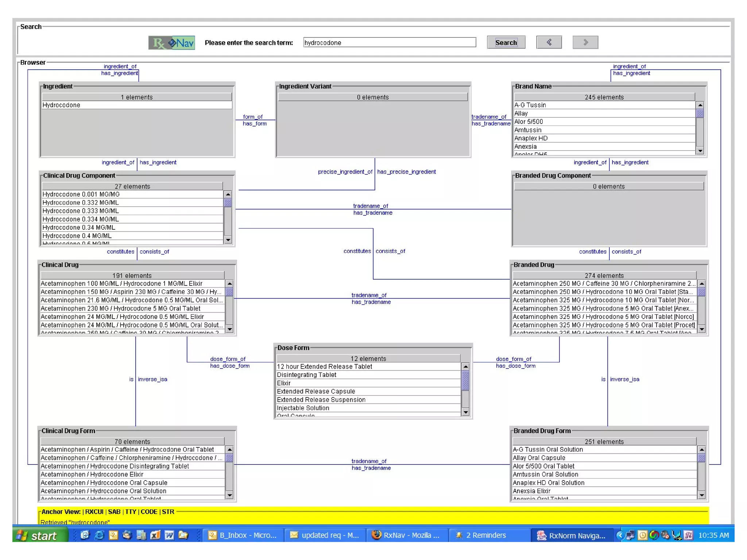Open Internet Explorer from quick launch
747x560 pixels.
99,535
